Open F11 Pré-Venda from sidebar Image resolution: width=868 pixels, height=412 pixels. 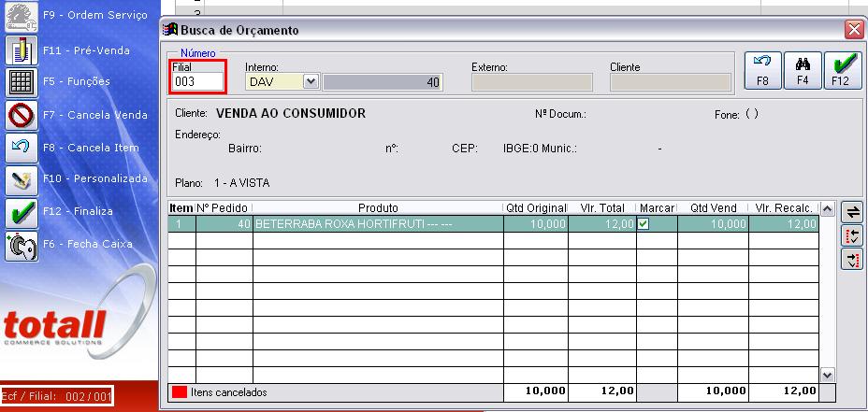21,49
